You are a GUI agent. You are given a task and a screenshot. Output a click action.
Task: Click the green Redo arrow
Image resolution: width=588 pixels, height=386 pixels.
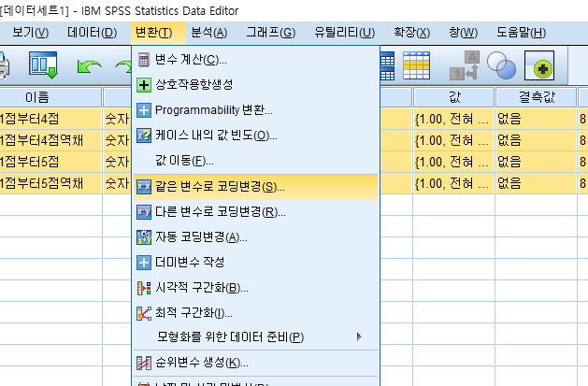click(123, 66)
